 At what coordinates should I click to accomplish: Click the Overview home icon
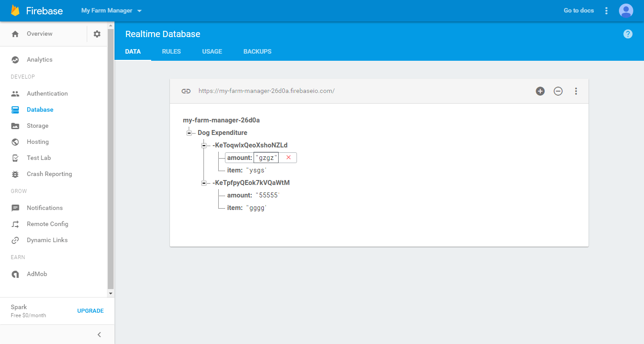click(15, 34)
